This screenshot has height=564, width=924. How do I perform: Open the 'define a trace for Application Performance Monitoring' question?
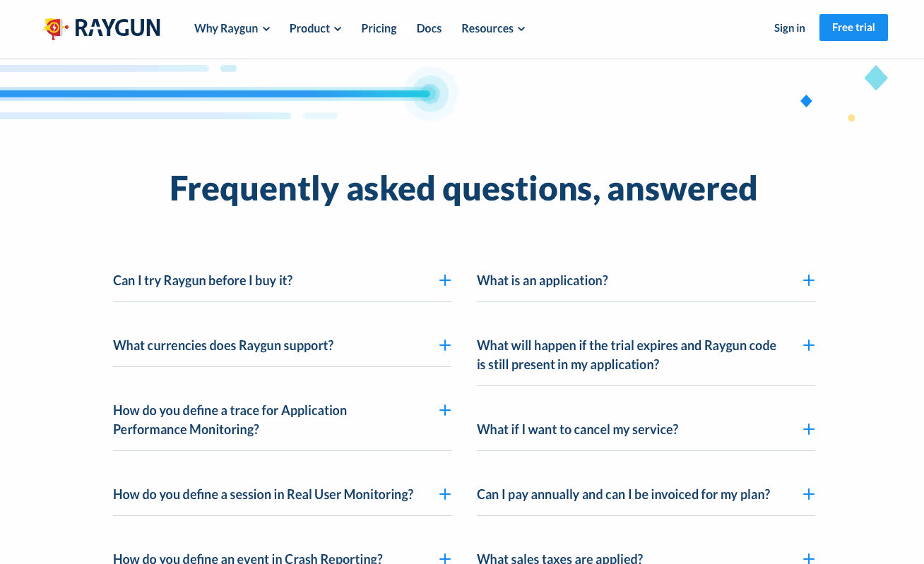click(230, 420)
